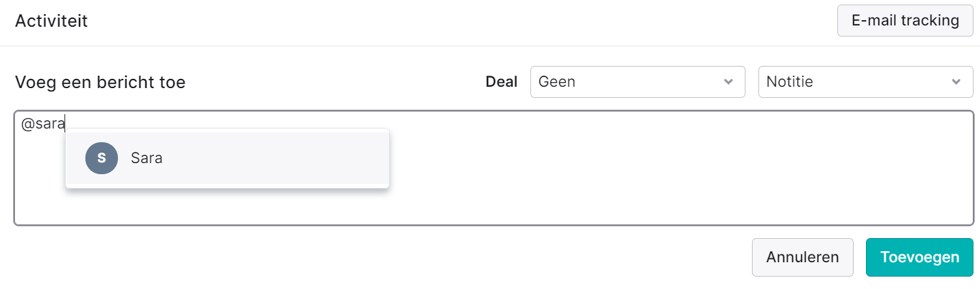Submit the message with Toevoegen

pyautogui.click(x=919, y=257)
